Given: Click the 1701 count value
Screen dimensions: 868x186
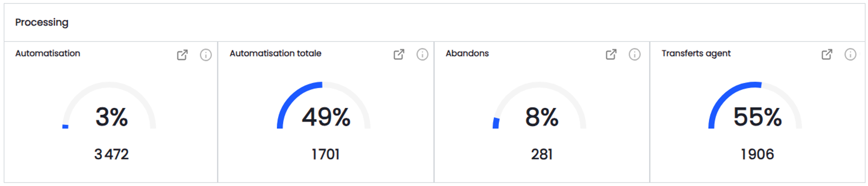Looking at the screenshot, I should 325,154.
